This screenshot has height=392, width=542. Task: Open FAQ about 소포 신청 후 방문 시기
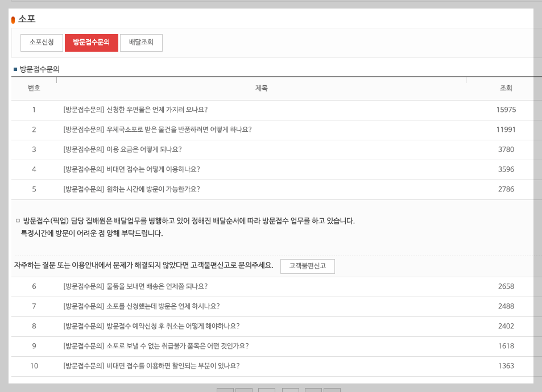point(149,307)
